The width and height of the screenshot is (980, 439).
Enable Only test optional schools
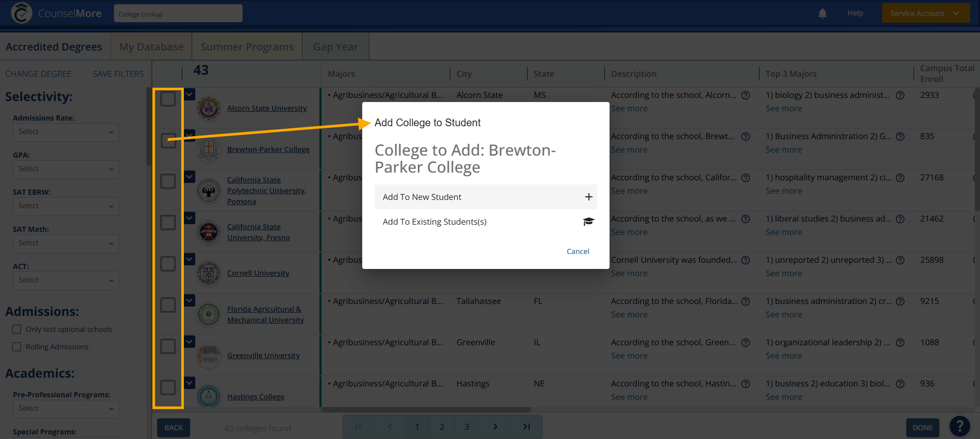16,329
